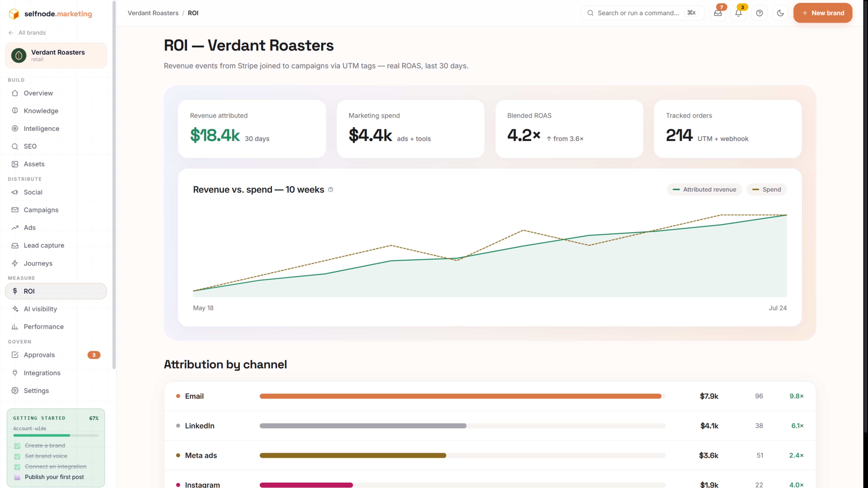The width and height of the screenshot is (868, 488).
Task: Click the Assets image icon
Action: pyautogui.click(x=15, y=164)
